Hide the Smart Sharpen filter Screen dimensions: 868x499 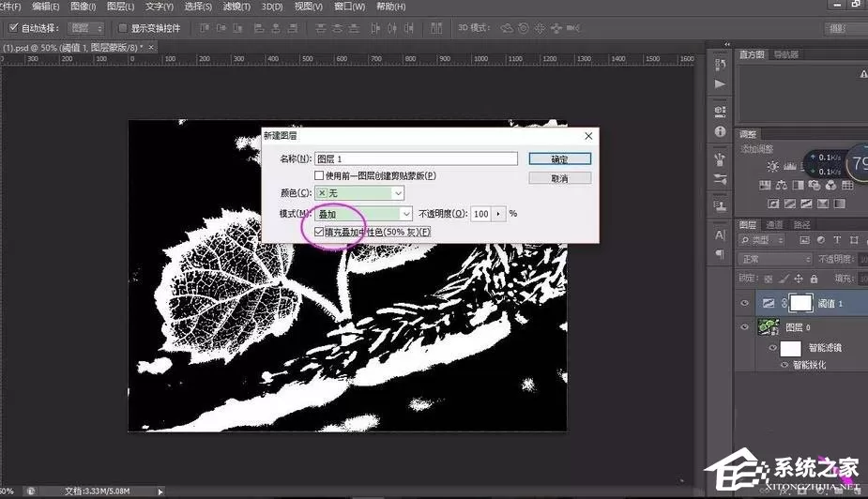pyautogui.click(x=784, y=365)
